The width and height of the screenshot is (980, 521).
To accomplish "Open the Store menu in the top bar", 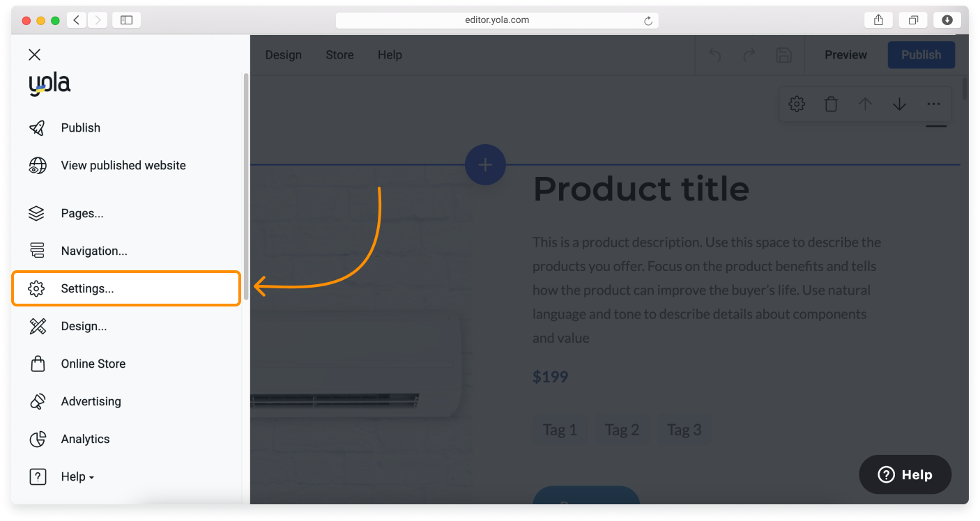I will [339, 54].
